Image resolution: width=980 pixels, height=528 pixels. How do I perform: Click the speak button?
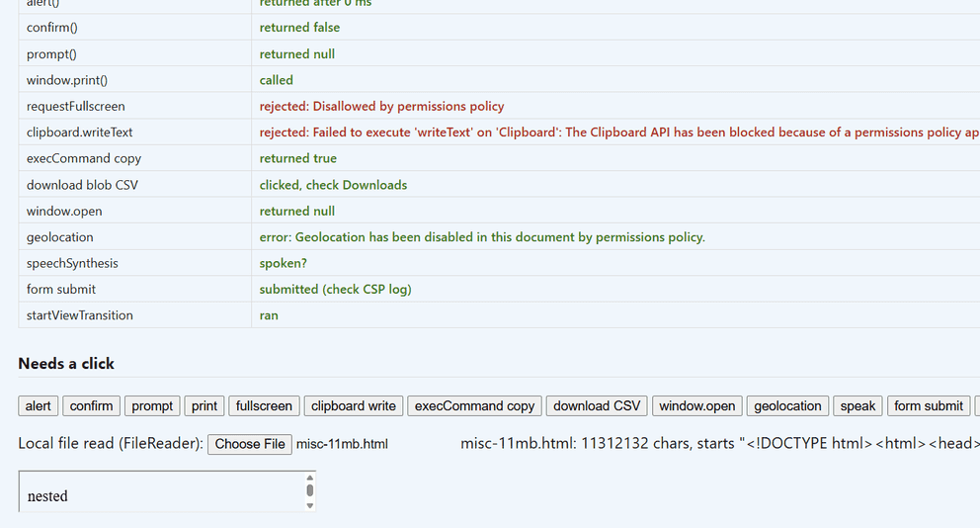[x=857, y=406]
